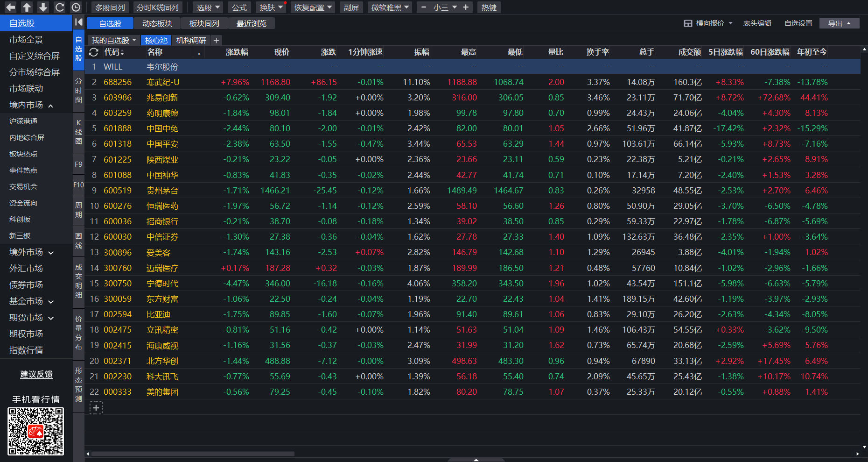The width and height of the screenshot is (868, 462).
Task: Refresh the watchlist using the table header icon
Action: tap(94, 52)
